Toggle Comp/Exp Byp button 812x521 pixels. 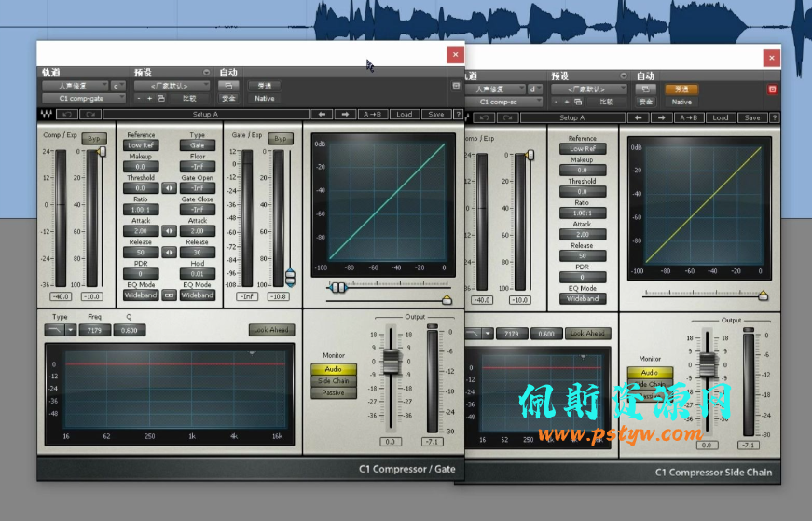pyautogui.click(x=94, y=139)
